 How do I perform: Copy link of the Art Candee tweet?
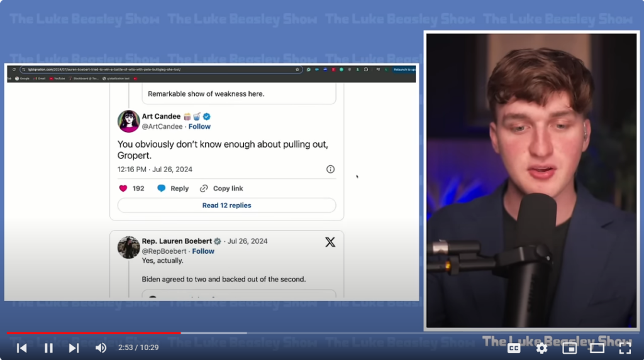pos(221,188)
